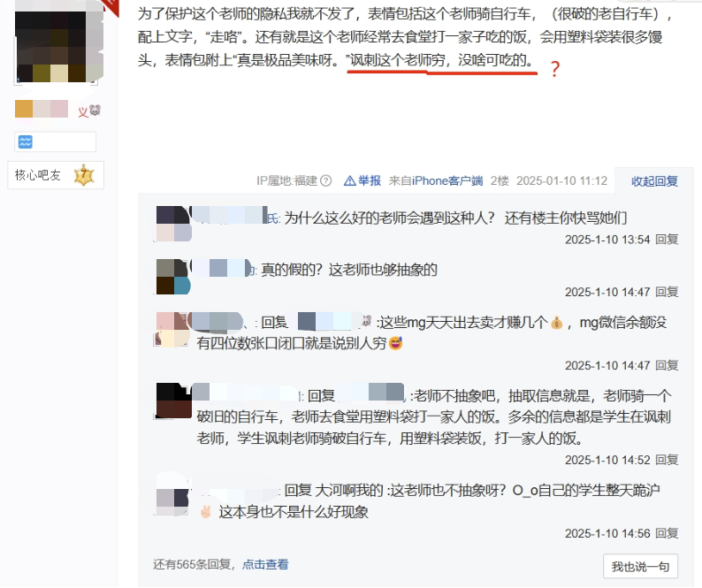Expand remaining 565 replies via 点击查看
702x588 pixels.
[265, 565]
